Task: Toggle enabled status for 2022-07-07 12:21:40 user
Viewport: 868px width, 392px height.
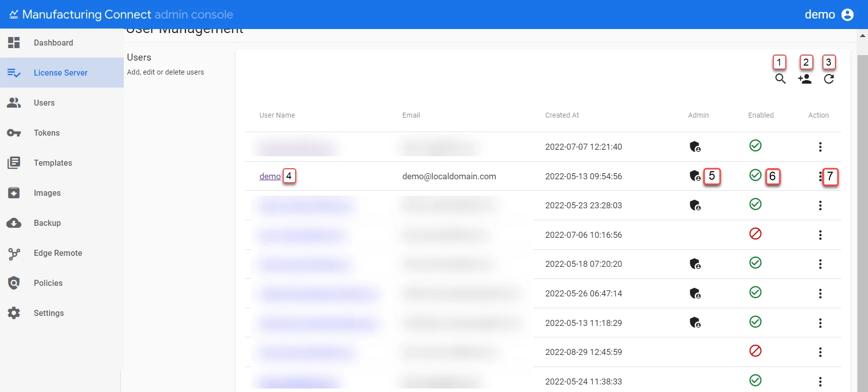Action: coord(755,145)
